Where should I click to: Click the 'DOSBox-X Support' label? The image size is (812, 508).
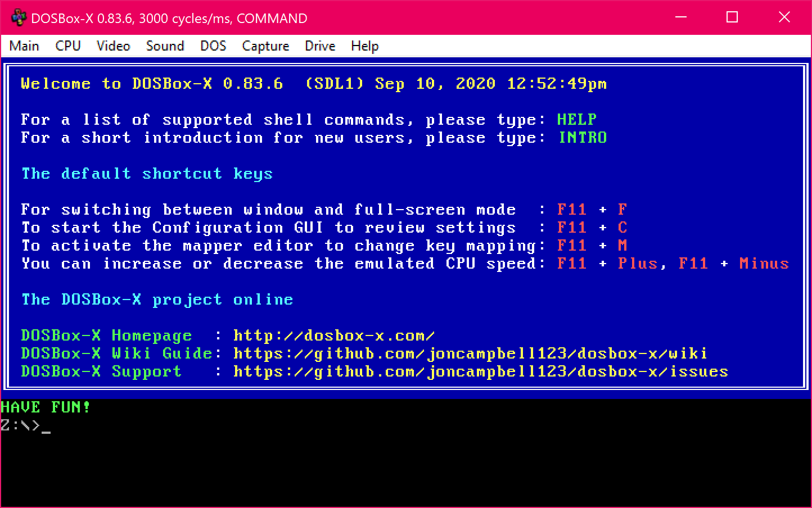coord(101,371)
